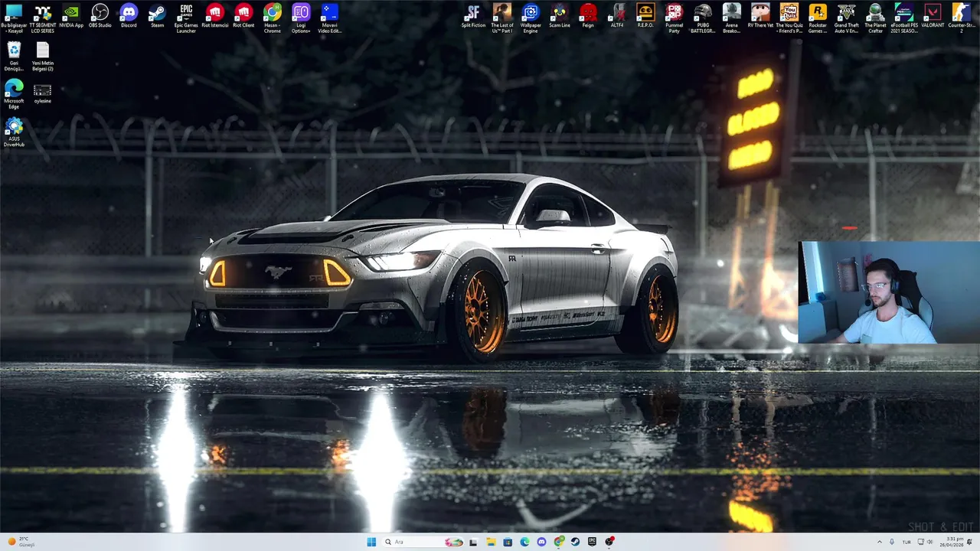The height and width of the screenshot is (551, 980).
Task: Open the Steam desktop shortcut
Action: [157, 16]
